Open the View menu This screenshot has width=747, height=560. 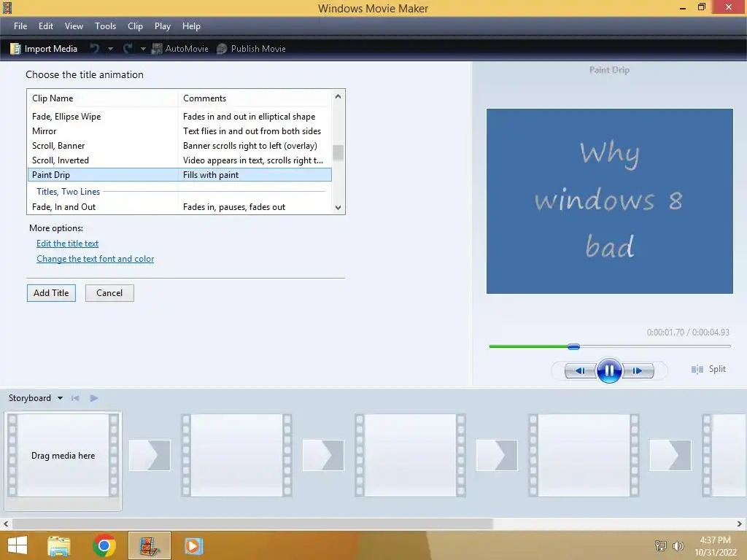(x=74, y=26)
